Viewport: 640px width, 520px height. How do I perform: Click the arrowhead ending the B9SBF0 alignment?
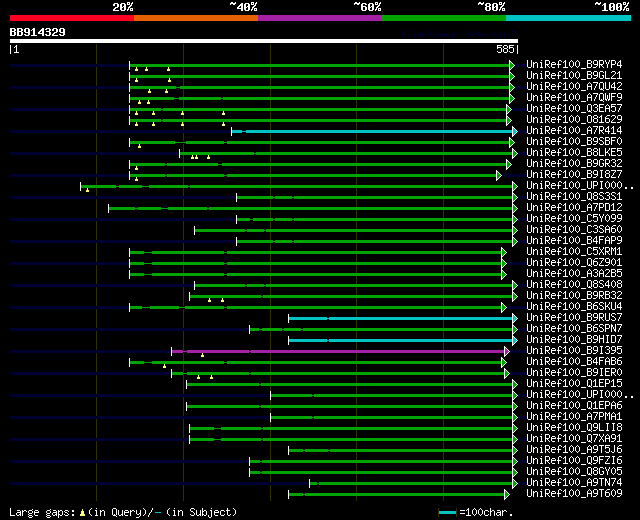tap(512, 142)
